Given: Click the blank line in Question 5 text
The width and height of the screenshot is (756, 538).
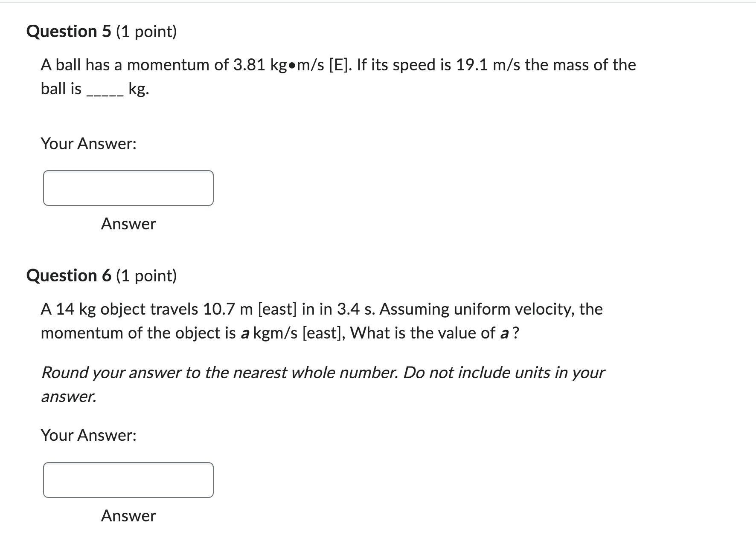Looking at the screenshot, I should (105, 92).
